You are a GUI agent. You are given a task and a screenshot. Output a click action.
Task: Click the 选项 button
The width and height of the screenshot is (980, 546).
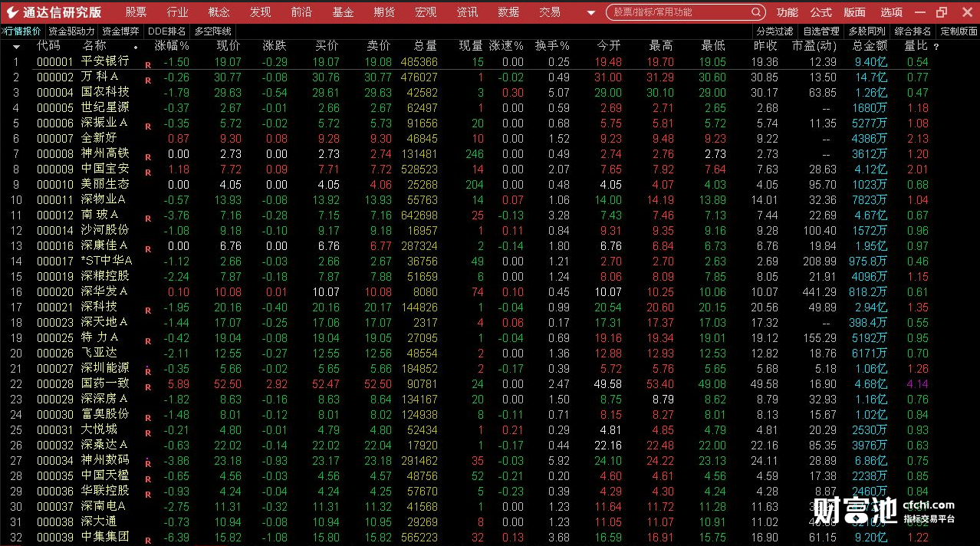[x=891, y=12]
